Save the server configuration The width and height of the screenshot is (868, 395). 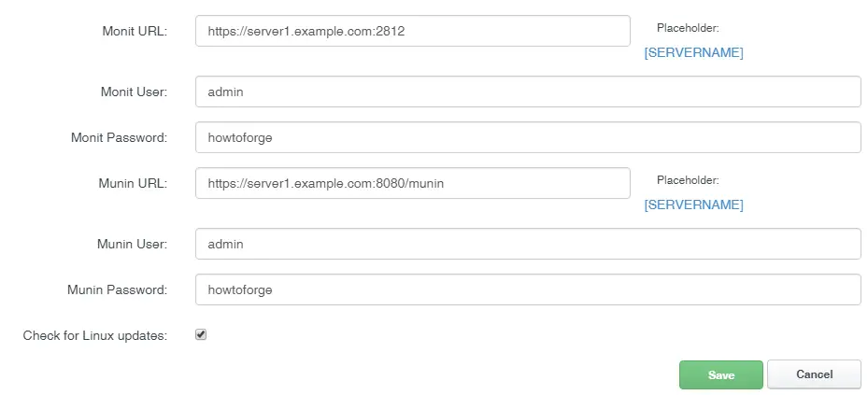(720, 375)
